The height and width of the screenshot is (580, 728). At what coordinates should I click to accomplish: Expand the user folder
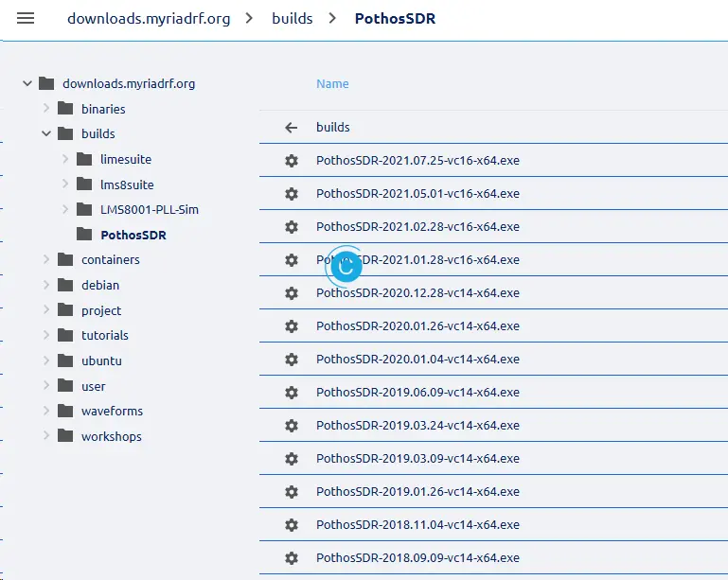(x=46, y=386)
